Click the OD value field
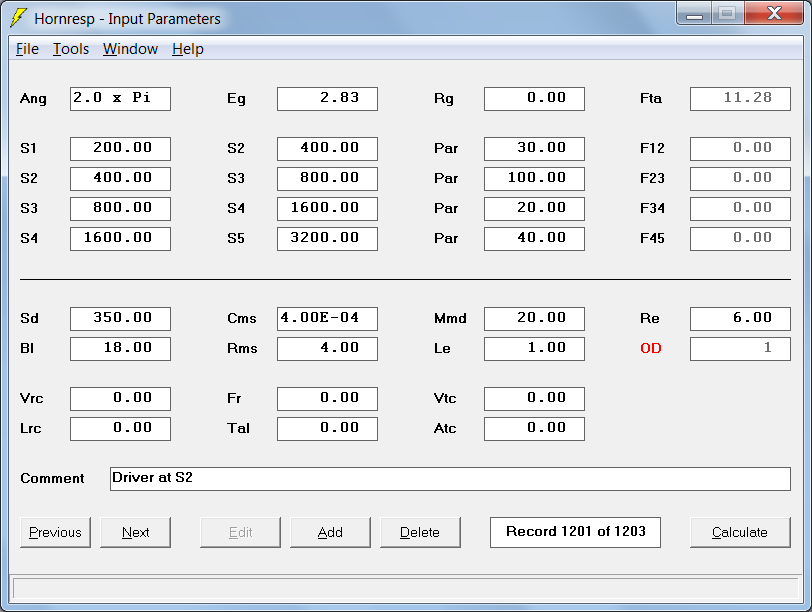The image size is (812, 612). tap(740, 348)
